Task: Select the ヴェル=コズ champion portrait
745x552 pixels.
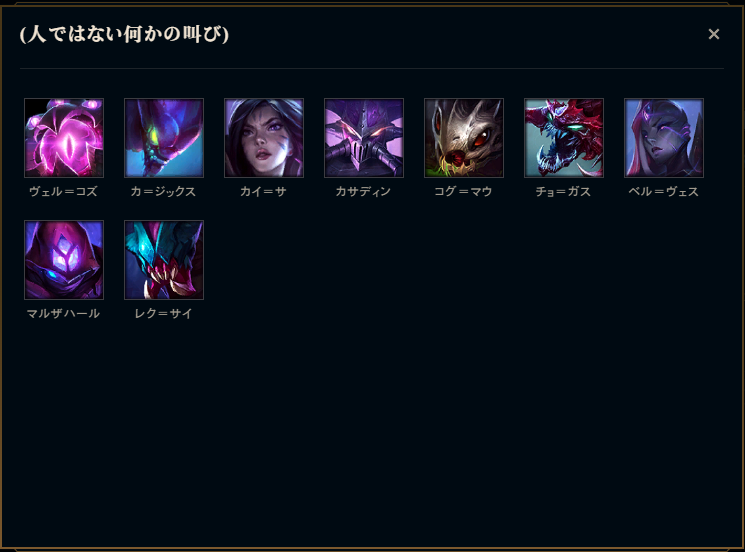Action: tap(64, 138)
